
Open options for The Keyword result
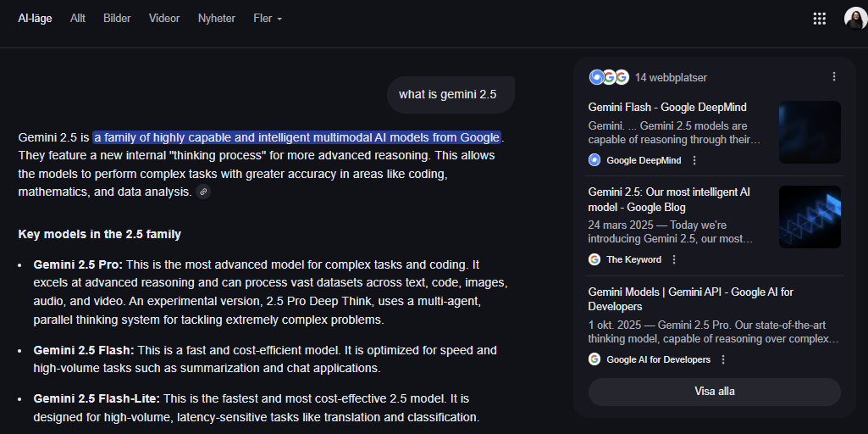coord(674,259)
